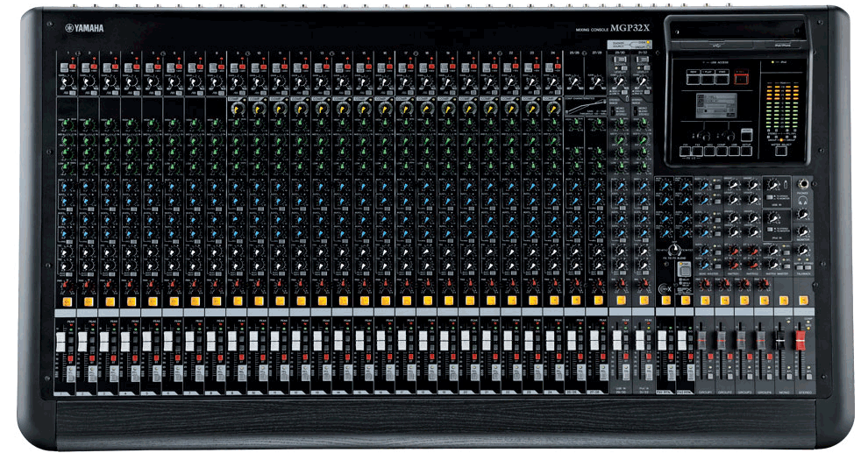Click the blue AUX1 knob on channel 1
Image resolution: width=868 pixels, height=460 pixels.
(x=66, y=187)
